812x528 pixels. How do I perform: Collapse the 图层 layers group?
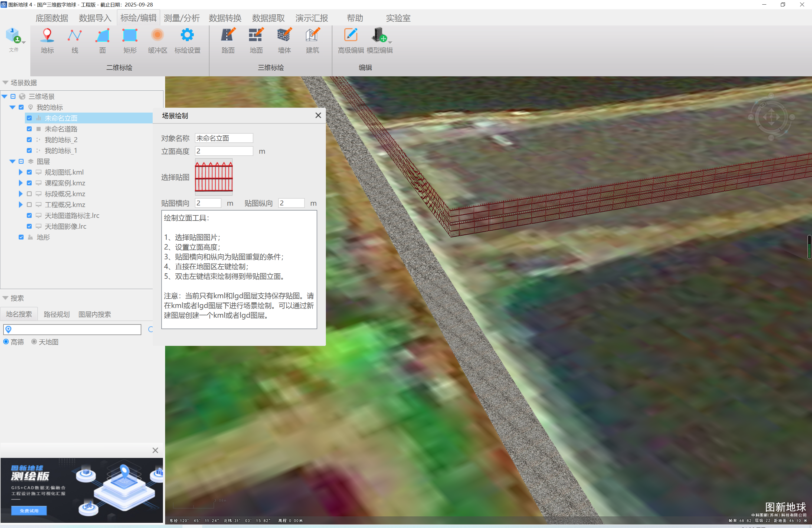point(12,161)
